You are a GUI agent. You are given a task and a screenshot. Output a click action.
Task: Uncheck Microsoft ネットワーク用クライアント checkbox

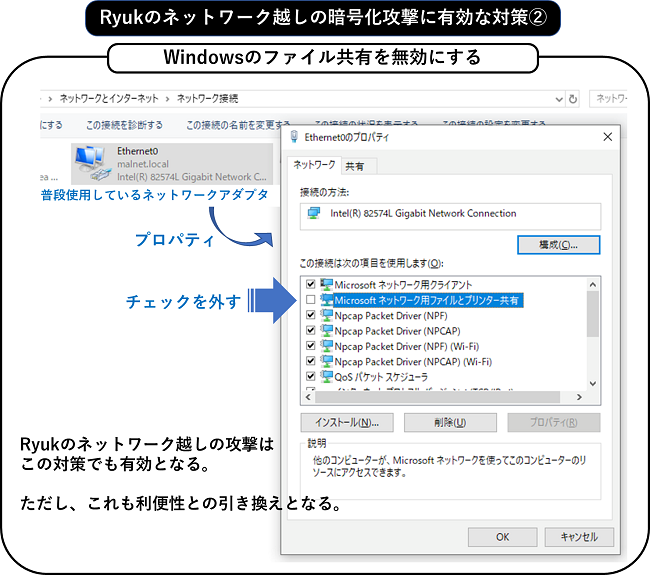(310, 284)
